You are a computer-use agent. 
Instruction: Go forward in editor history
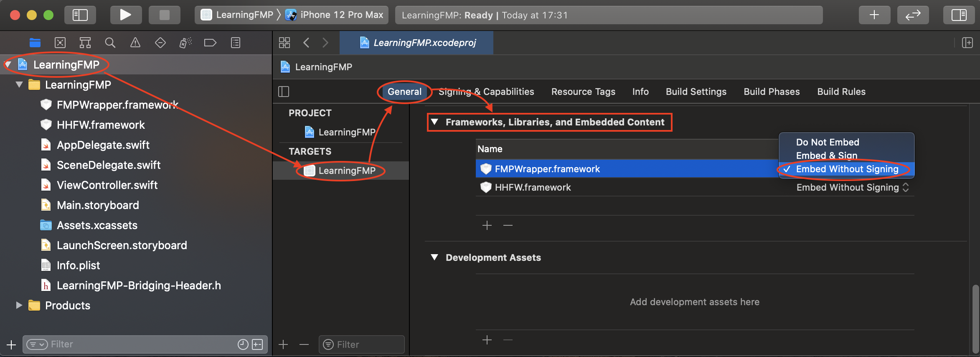[x=325, y=43]
